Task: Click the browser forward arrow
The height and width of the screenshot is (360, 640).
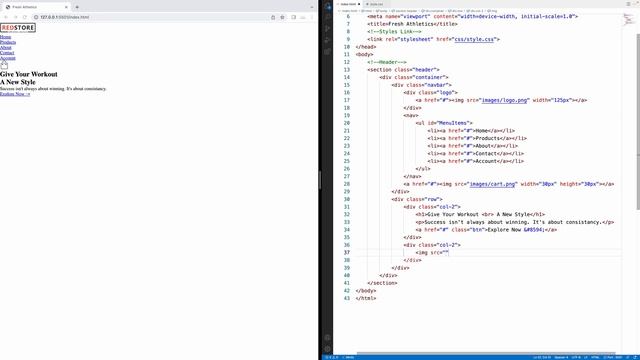Action: tap(16, 17)
